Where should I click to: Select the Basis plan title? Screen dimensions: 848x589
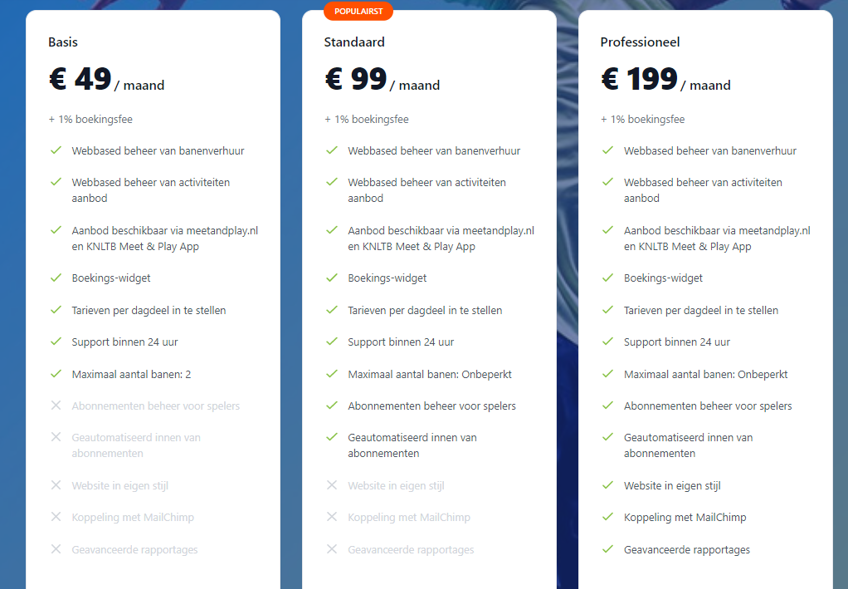point(63,42)
